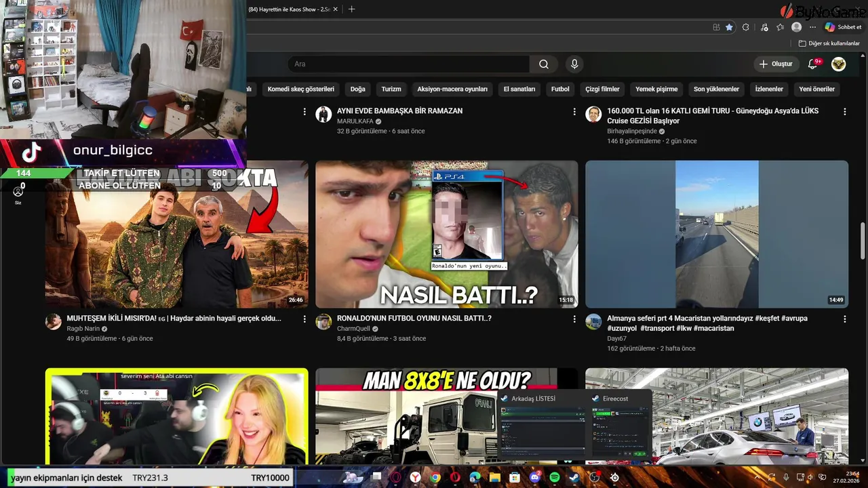Click the browser profile avatar icon

click(797, 27)
